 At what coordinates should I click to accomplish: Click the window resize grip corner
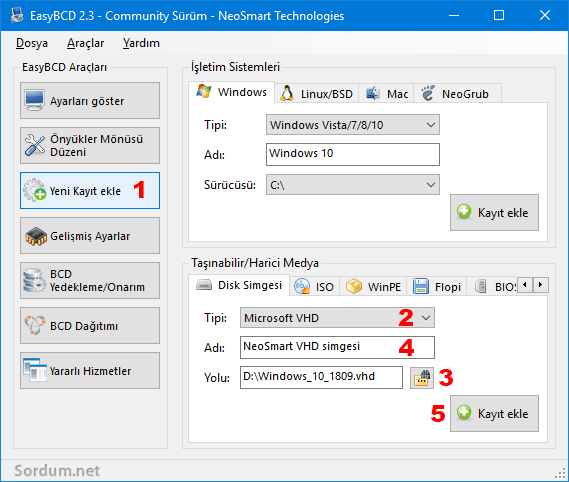click(x=561, y=474)
